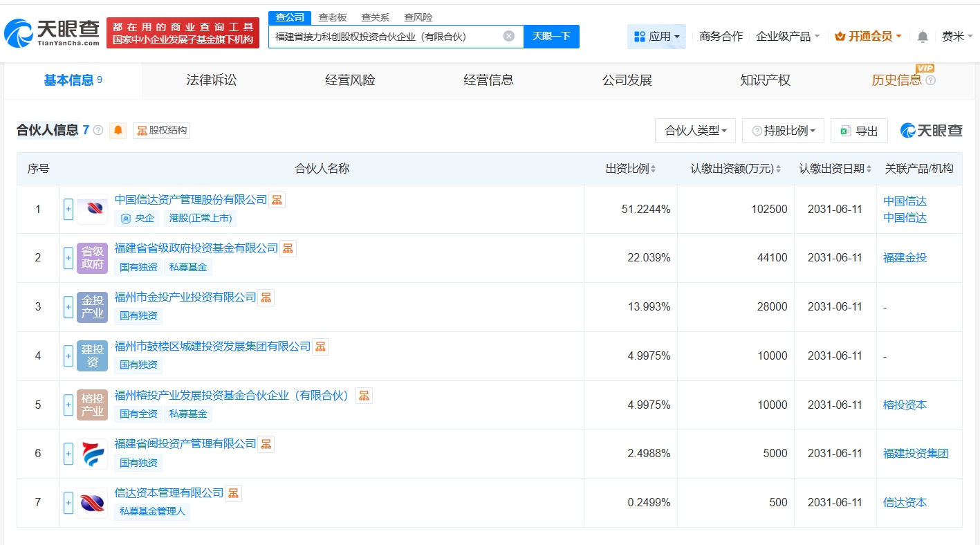Expand row 7 信达资本管理 details

coord(68,503)
